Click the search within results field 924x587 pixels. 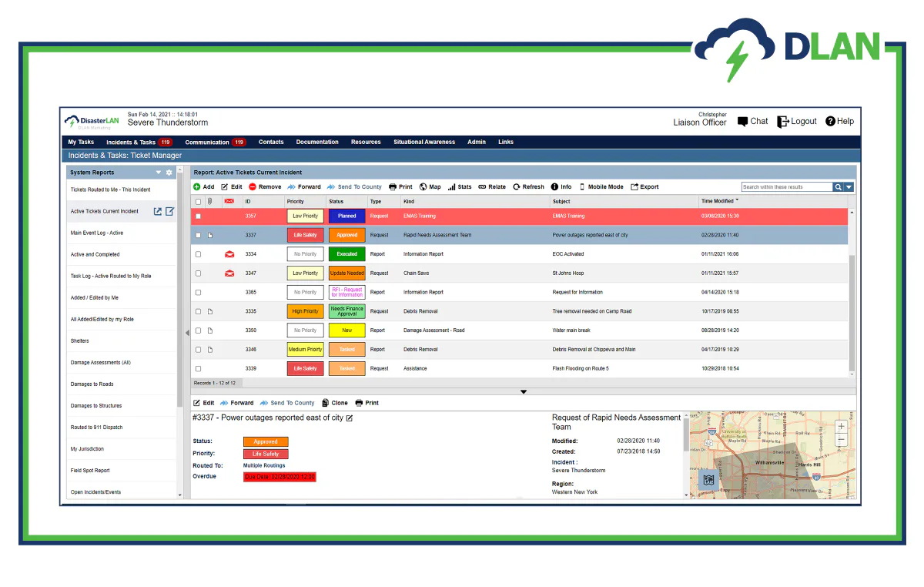(x=787, y=186)
